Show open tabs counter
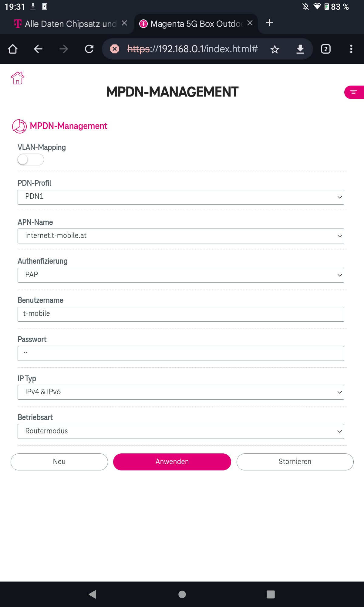Image resolution: width=364 pixels, height=607 pixels. point(326,49)
